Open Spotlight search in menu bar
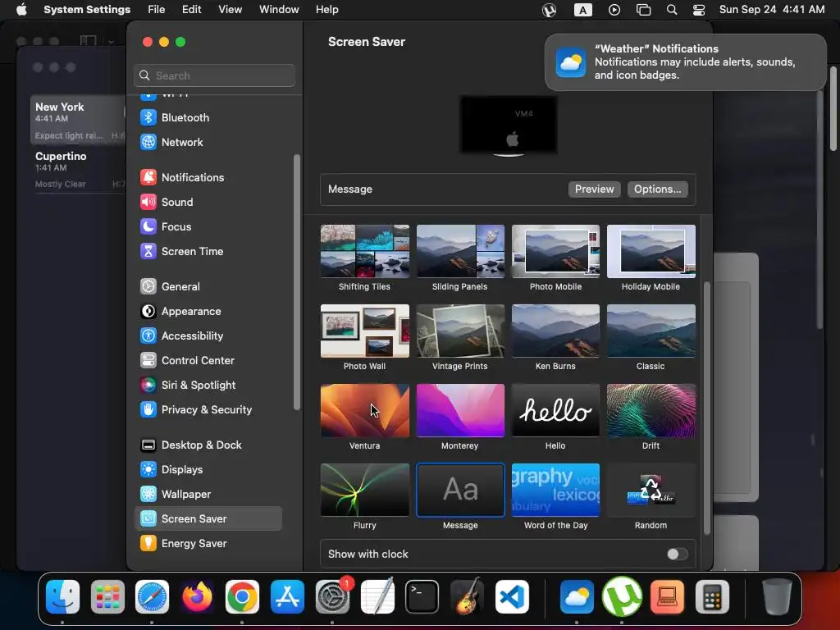The width and height of the screenshot is (840, 630). (x=671, y=10)
